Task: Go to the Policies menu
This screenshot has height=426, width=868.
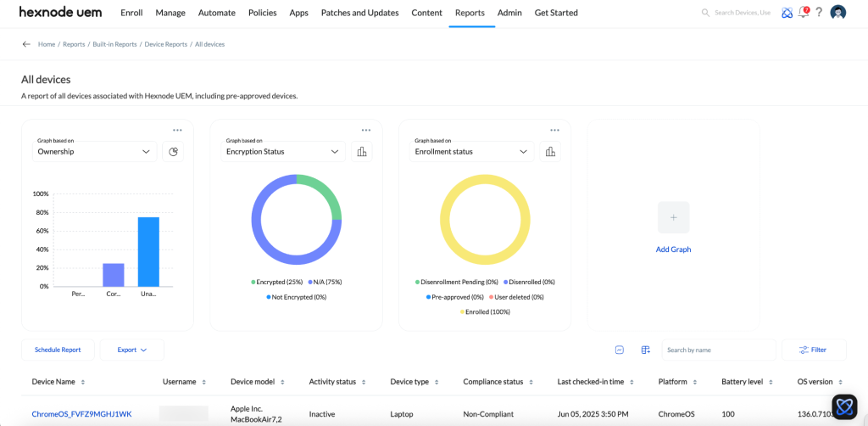Action: point(262,13)
